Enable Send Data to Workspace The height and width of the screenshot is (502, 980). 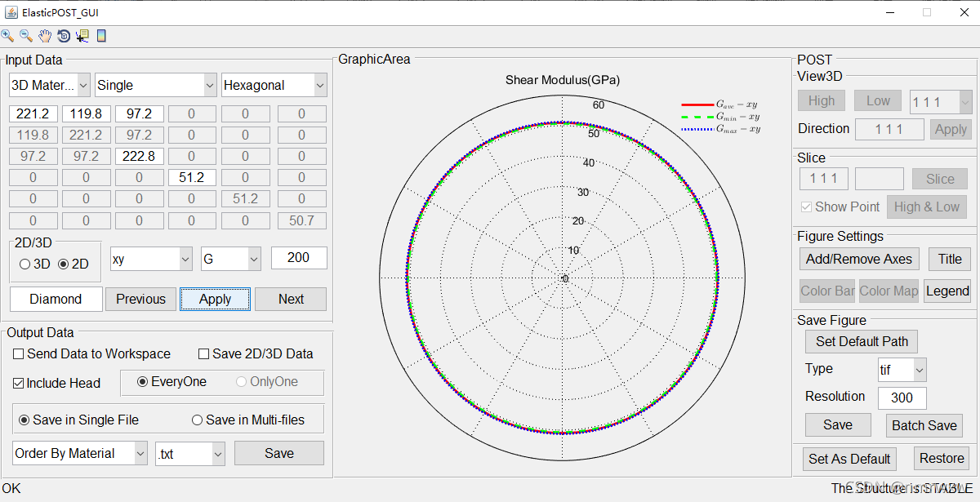(18, 353)
